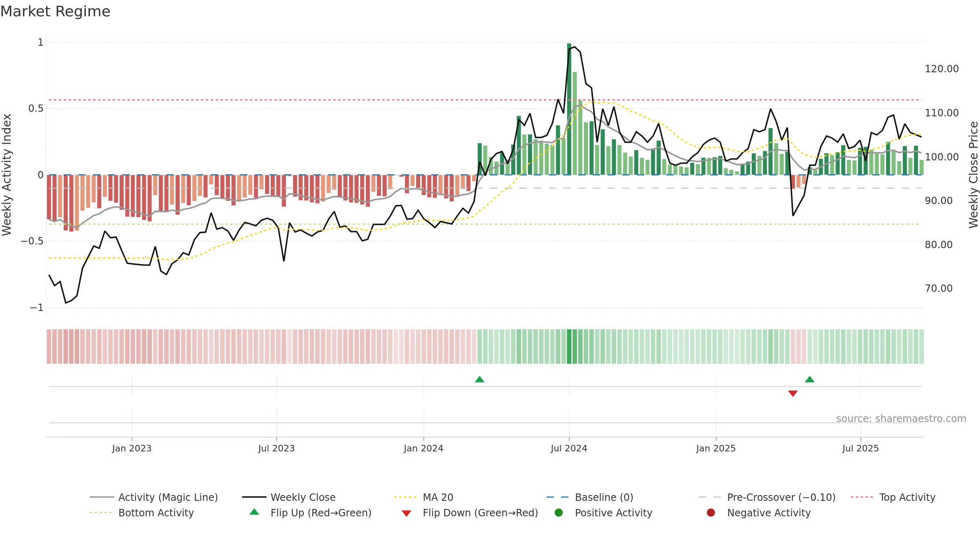Screen dimensions: 980x551
Task: Click the Jul 2024 axis label
Action: click(x=569, y=448)
